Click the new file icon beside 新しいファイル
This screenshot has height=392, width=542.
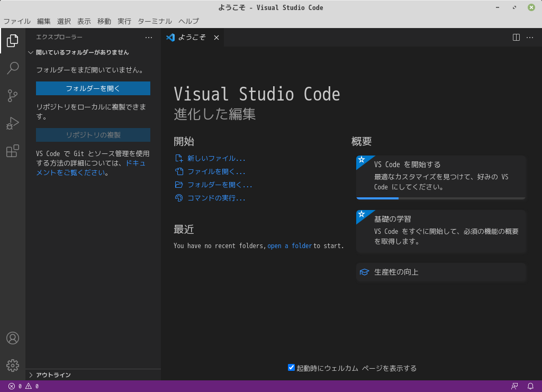coord(179,158)
